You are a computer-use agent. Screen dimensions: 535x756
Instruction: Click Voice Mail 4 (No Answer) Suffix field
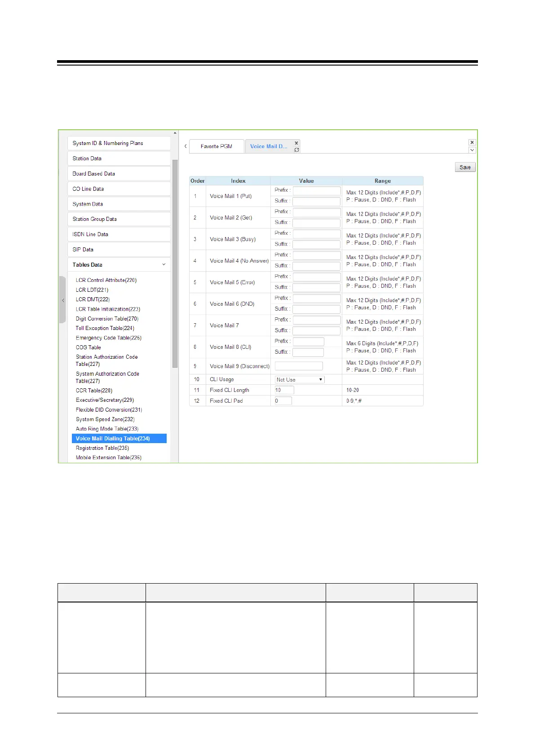pos(316,266)
